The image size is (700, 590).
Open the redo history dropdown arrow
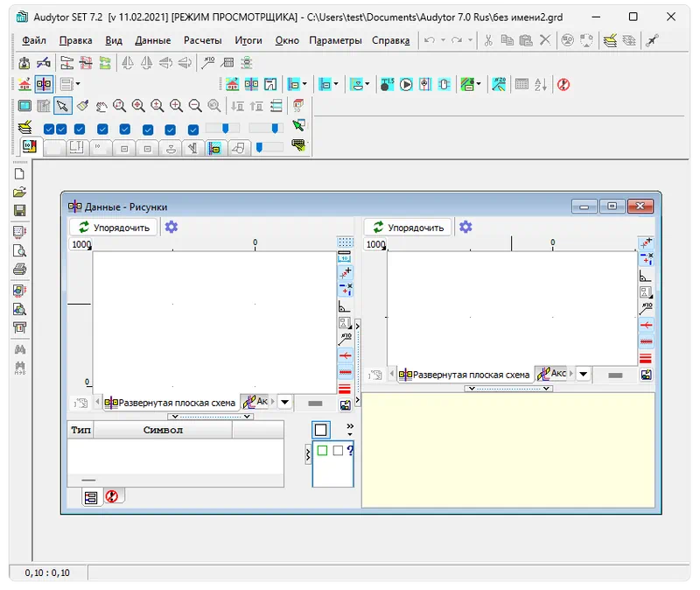[x=470, y=40]
